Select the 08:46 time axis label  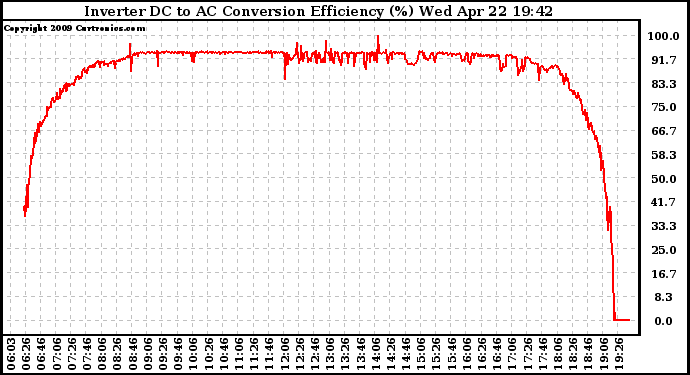click(131, 354)
